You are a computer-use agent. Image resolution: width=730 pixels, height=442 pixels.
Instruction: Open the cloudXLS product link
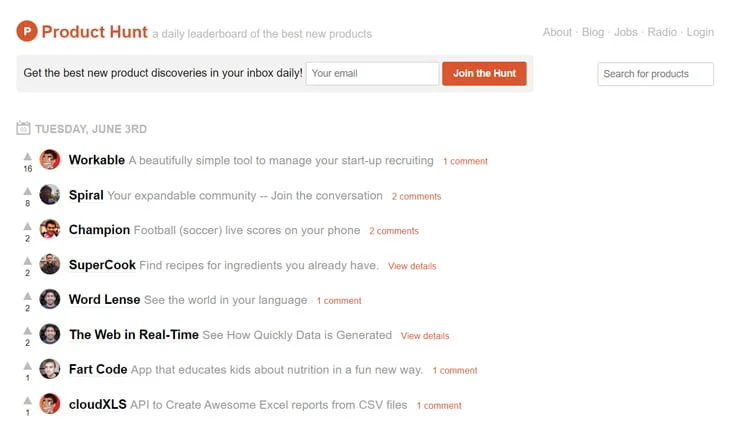point(98,404)
